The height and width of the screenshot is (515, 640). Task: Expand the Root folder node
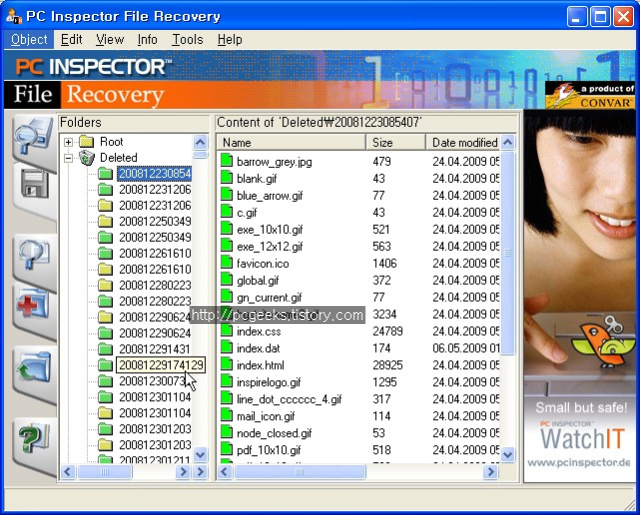click(x=69, y=142)
